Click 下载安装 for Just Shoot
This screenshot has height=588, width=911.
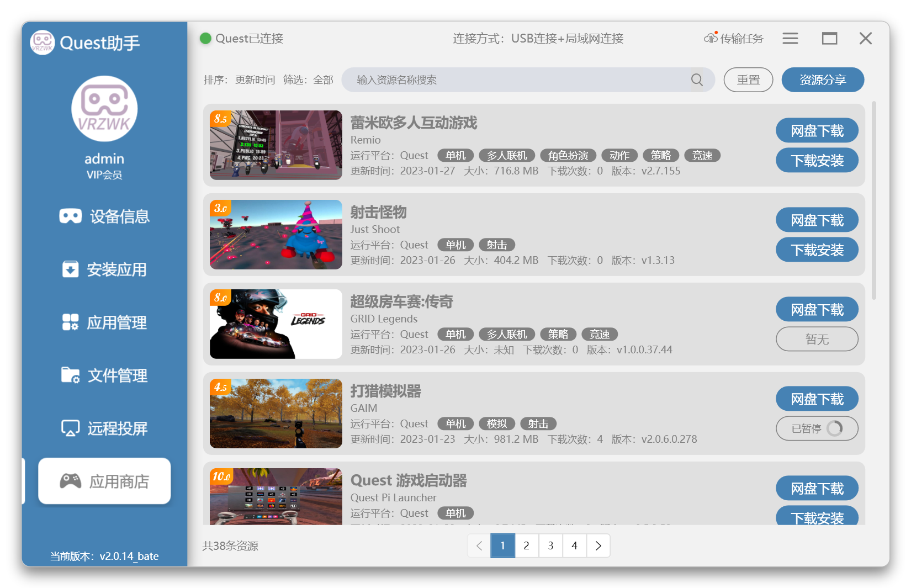point(817,250)
